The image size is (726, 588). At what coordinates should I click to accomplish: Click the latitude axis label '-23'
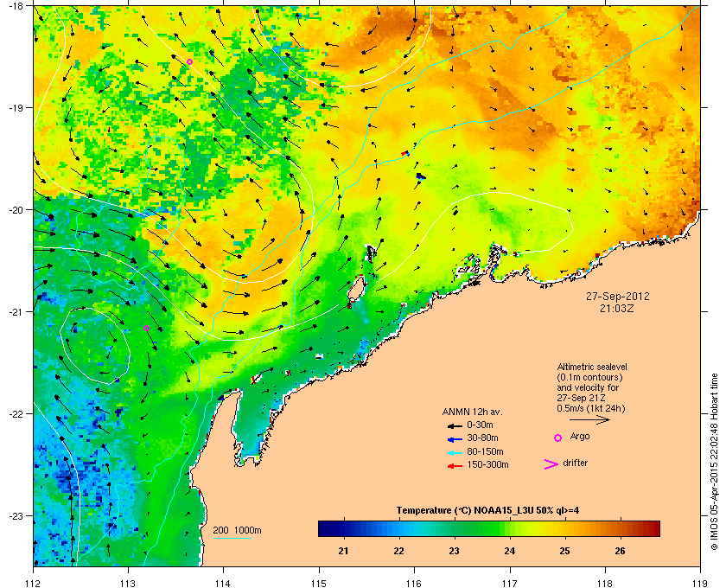click(16, 515)
